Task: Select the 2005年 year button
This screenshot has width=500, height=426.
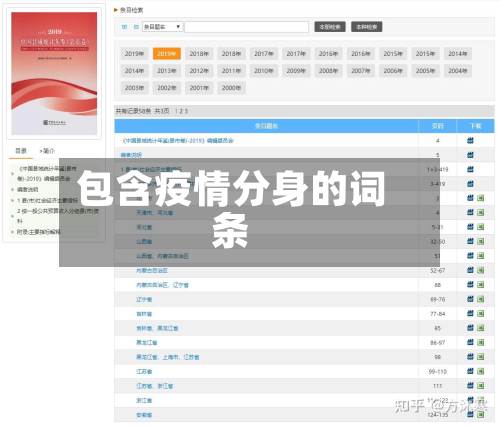Action: (x=425, y=71)
